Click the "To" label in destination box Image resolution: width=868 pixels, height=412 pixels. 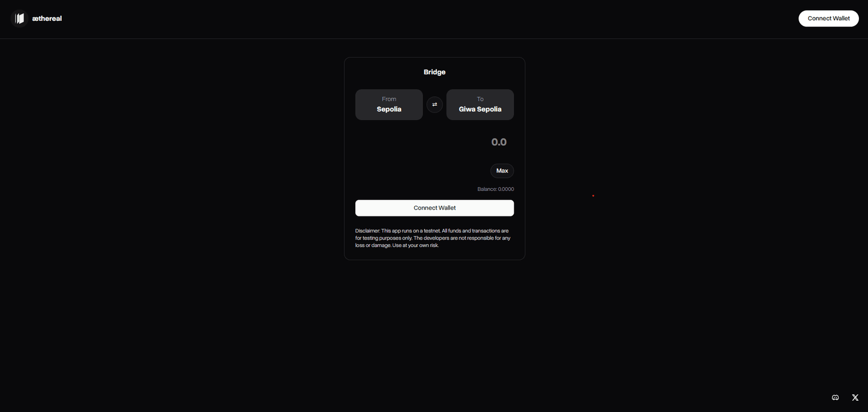point(480,99)
